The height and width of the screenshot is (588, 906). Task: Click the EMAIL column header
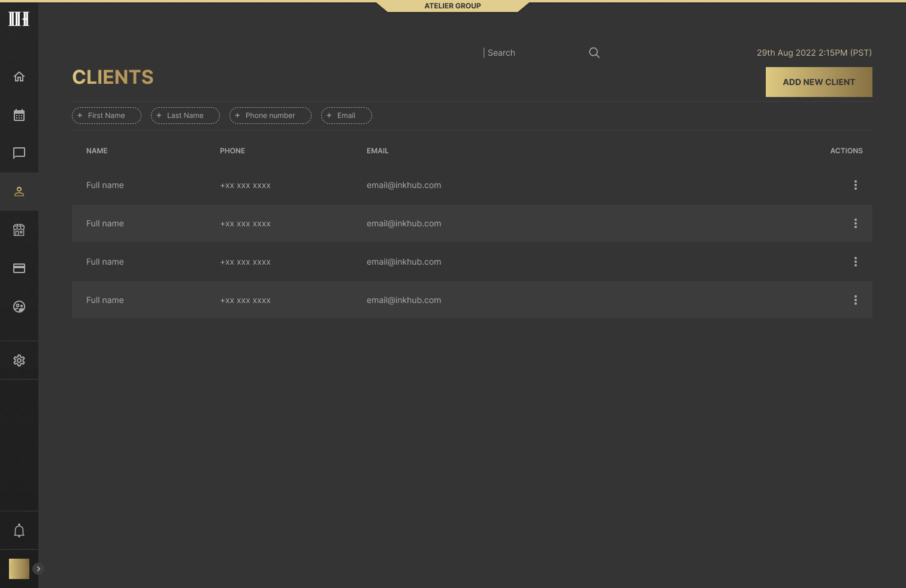point(377,151)
